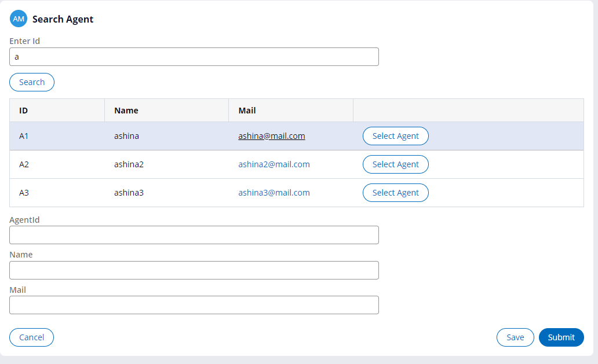Open the ashina@mail.com email link

(x=271, y=135)
